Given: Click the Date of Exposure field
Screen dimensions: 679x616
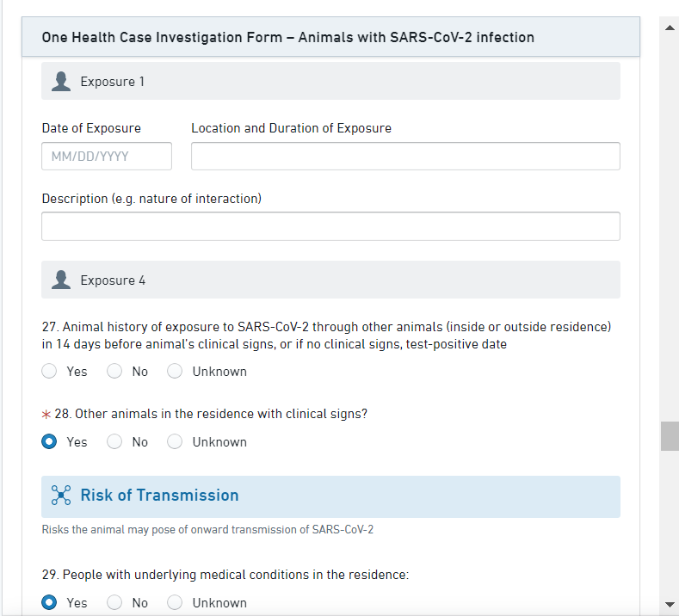Looking at the screenshot, I should (x=107, y=157).
